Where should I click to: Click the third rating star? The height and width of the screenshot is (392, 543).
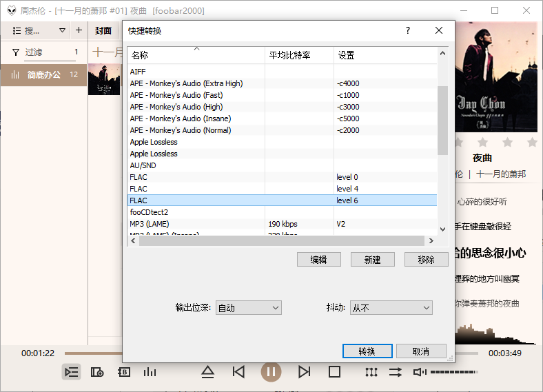[x=508, y=142]
